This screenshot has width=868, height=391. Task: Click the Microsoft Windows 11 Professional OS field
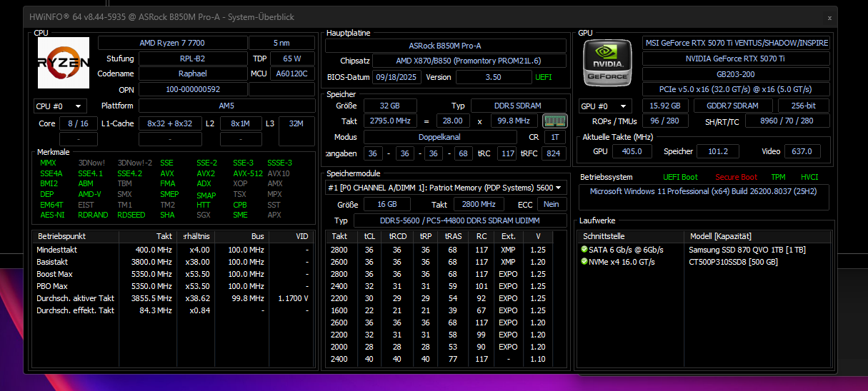coord(704,197)
